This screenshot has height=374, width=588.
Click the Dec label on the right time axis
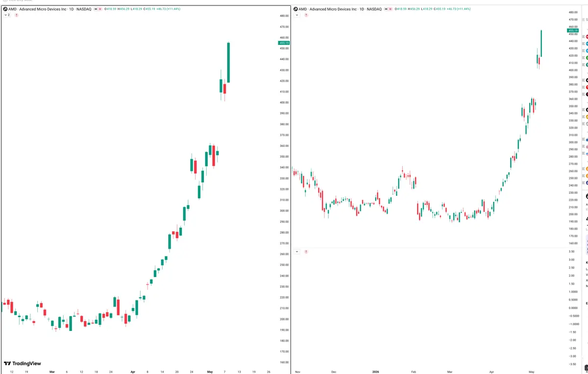coord(334,372)
